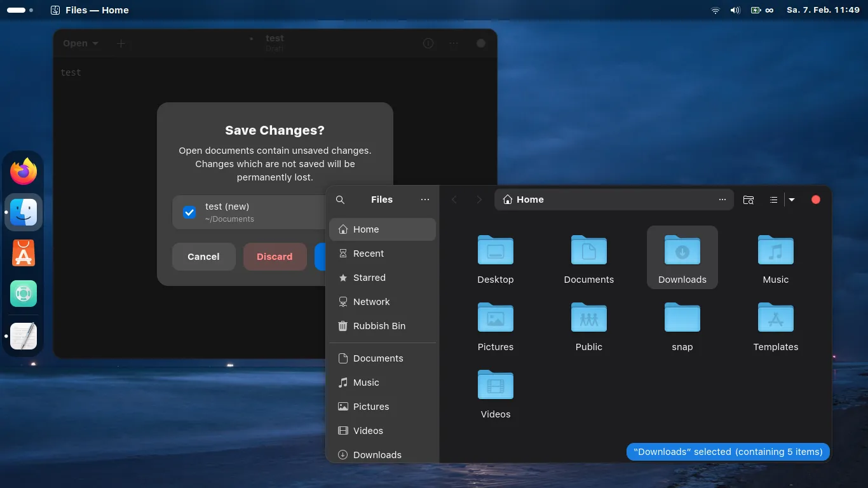Open the Videos folder in file grid
The image size is (868, 488).
click(x=495, y=384)
